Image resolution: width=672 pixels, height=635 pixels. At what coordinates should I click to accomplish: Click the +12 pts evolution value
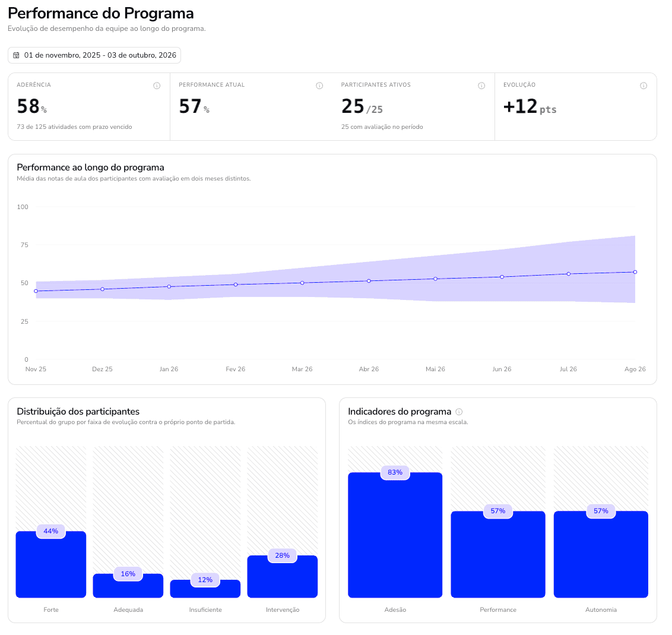click(530, 106)
